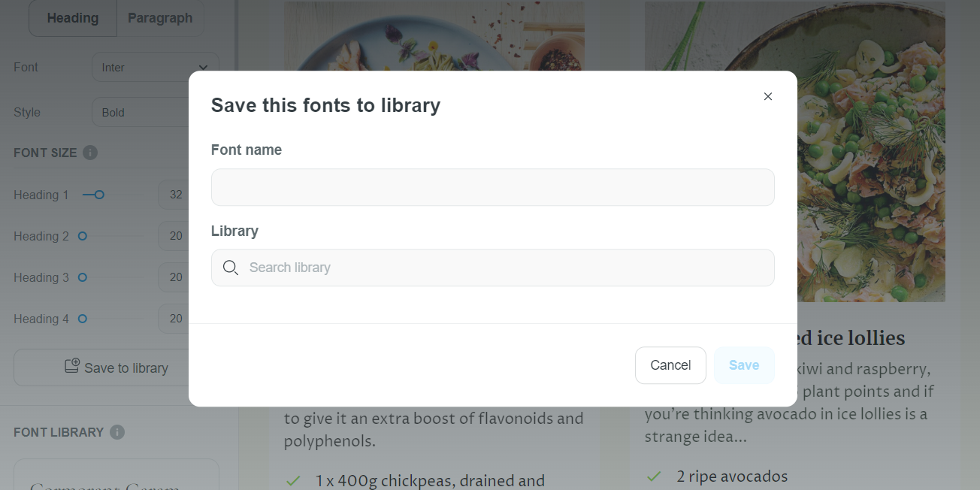Click the Search library field

(492, 268)
